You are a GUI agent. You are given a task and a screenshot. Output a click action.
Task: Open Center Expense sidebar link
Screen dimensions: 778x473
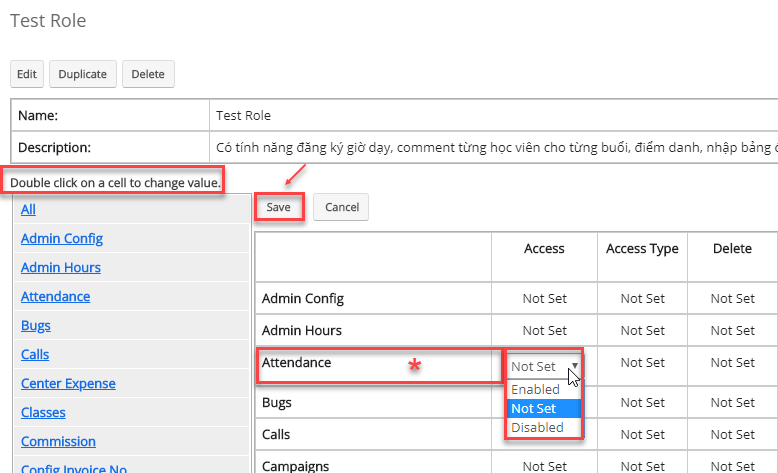point(68,383)
